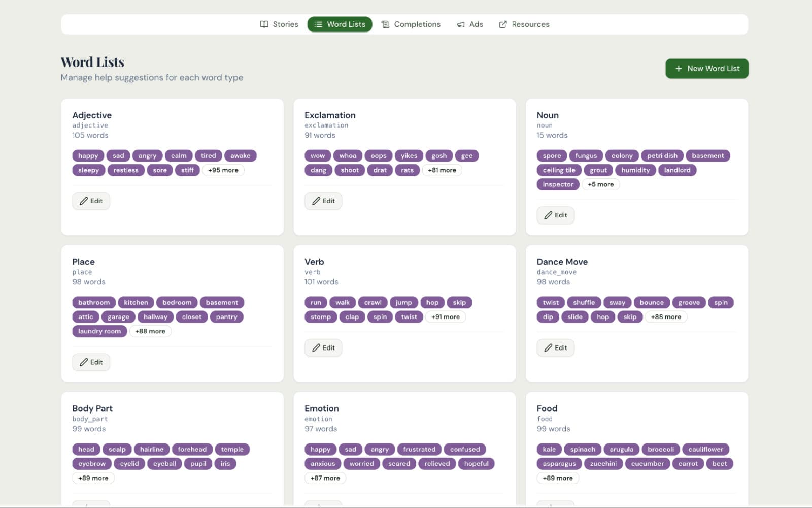The image size is (812, 508).
Task: Click the pencil icon on the Adjective Edit button
Action: 84,201
